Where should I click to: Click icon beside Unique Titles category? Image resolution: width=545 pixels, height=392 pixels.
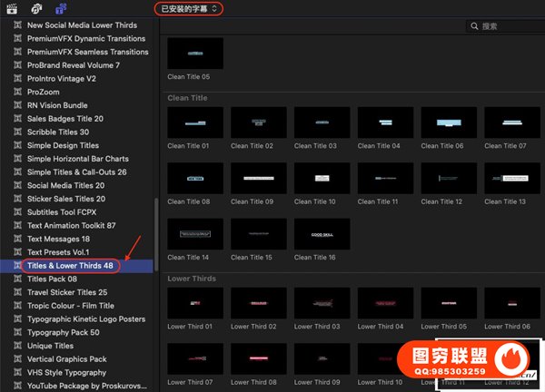[16, 346]
